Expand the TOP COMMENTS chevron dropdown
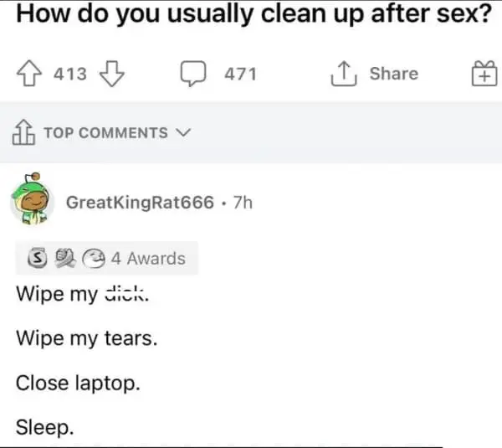Screen dimensions: 502x448 click(x=183, y=133)
